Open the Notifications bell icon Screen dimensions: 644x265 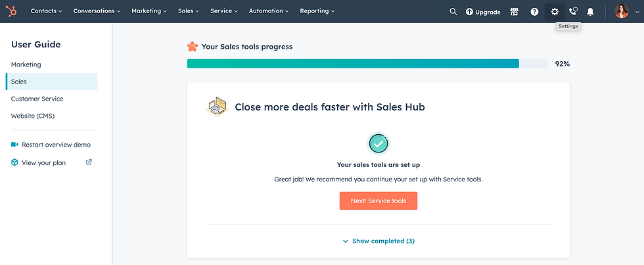590,11
